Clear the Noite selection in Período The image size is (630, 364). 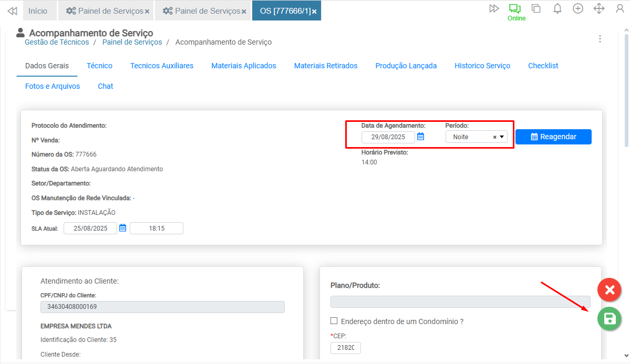click(x=494, y=137)
